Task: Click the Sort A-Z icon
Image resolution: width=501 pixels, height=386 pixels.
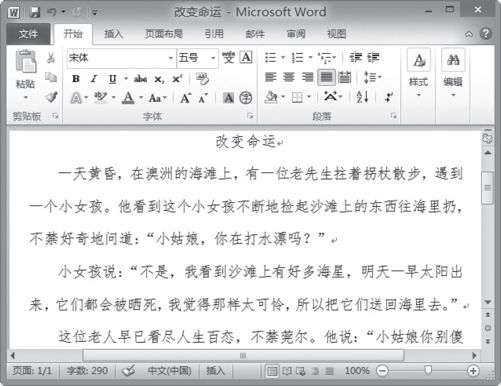Action: 362,97
